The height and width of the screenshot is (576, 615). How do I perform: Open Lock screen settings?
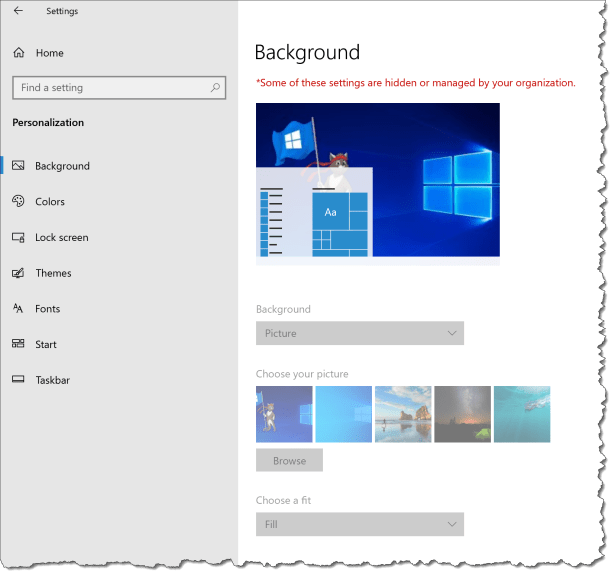pyautogui.click(x=62, y=238)
